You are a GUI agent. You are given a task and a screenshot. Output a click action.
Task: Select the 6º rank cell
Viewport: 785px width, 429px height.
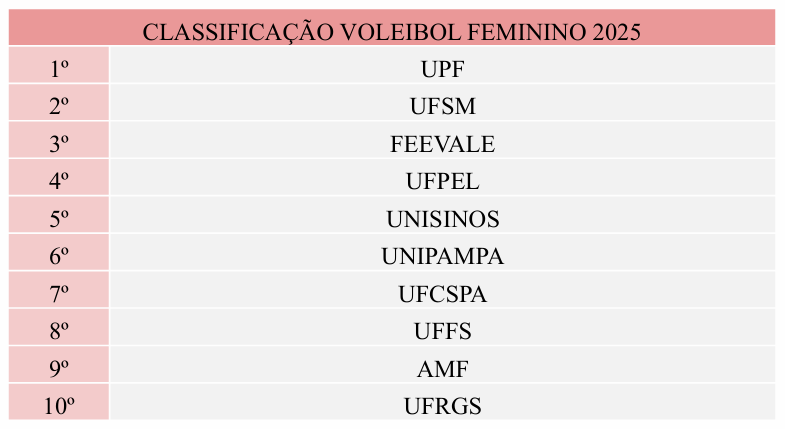point(58,257)
